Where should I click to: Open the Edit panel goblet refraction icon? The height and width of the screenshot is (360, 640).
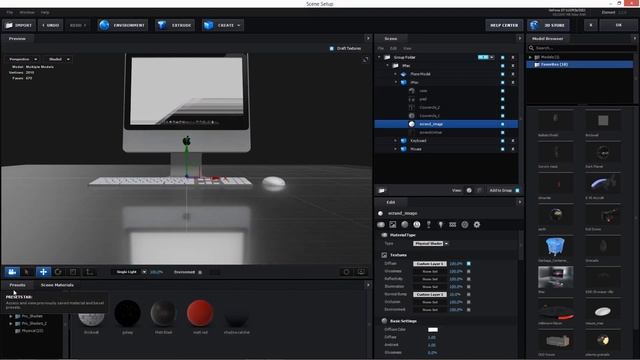point(429,224)
